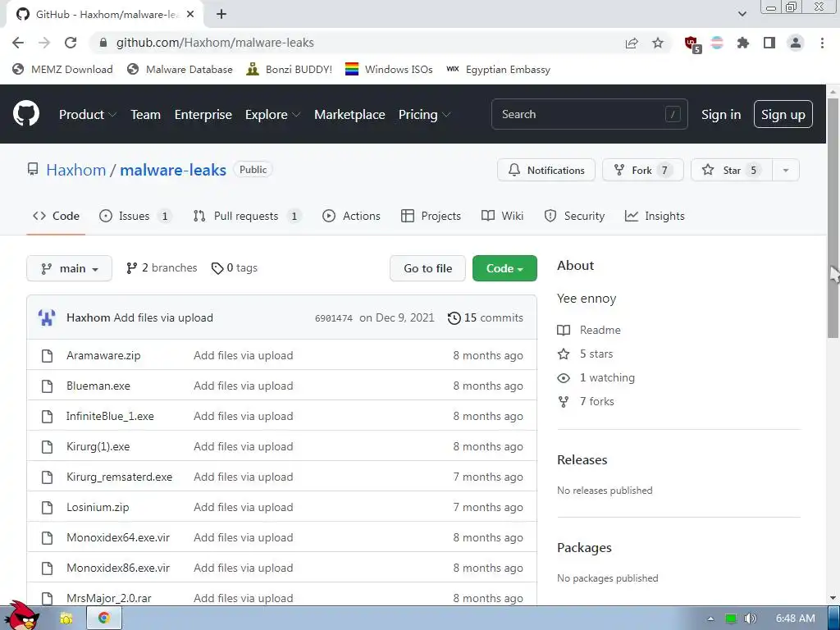The width and height of the screenshot is (840, 630).
Task: Open the Blueman.exe file
Action: [98, 386]
